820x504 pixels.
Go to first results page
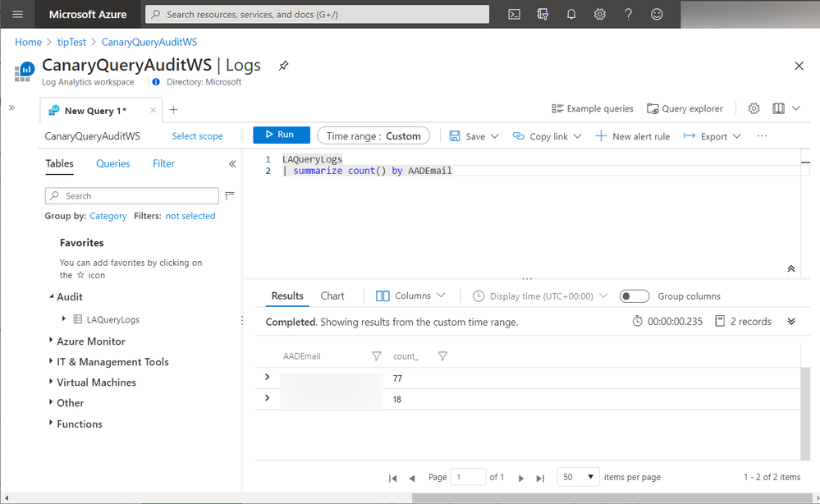coord(392,478)
